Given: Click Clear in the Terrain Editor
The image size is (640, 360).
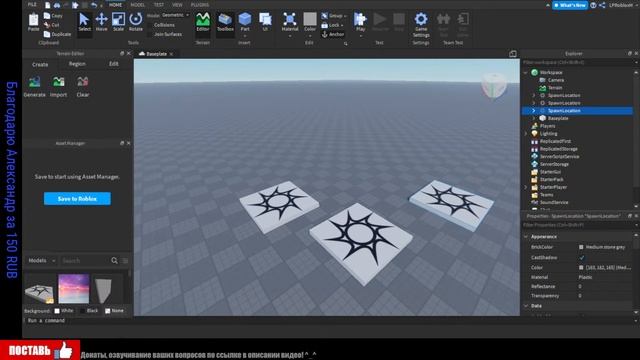Looking at the screenshot, I should 83,87.
